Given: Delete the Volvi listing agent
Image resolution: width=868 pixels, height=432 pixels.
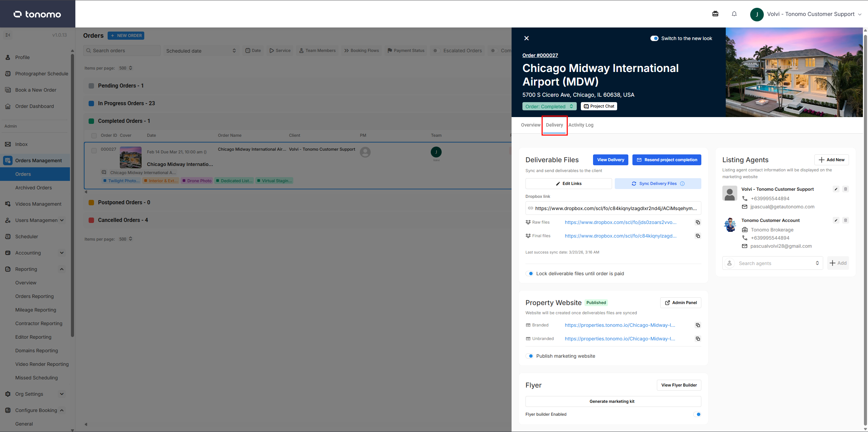Looking at the screenshot, I should click(x=846, y=189).
